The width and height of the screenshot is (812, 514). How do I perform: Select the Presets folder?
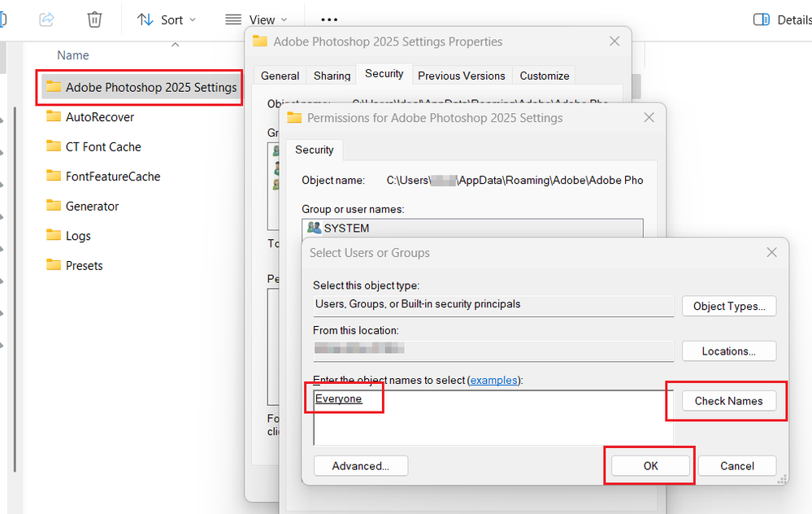pos(74,265)
